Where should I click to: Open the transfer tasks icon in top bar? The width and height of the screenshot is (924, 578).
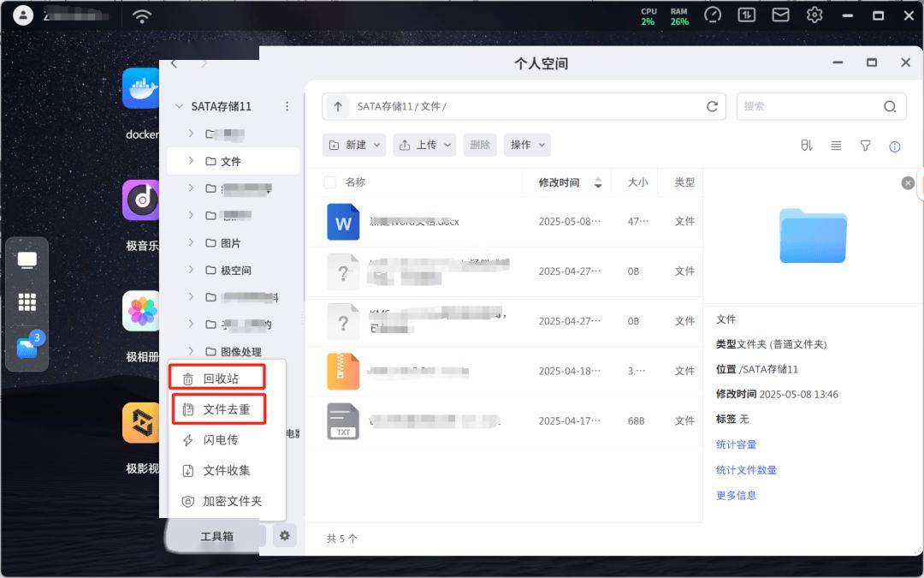pos(747,15)
